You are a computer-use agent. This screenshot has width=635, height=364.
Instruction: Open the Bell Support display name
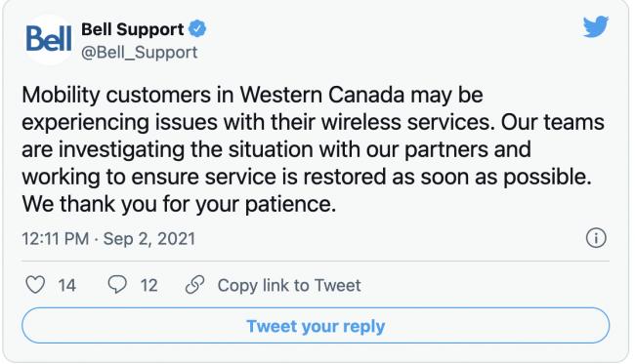pyautogui.click(x=133, y=29)
